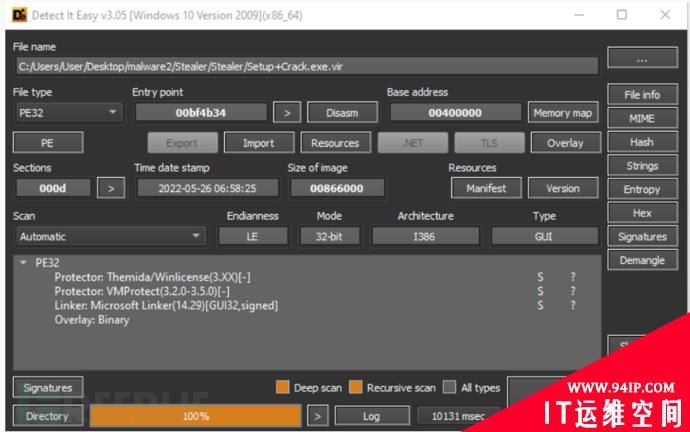Image resolution: width=690 pixels, height=432 pixels.
Task: Click the question mark on the VMProtect row
Action: pos(573,291)
